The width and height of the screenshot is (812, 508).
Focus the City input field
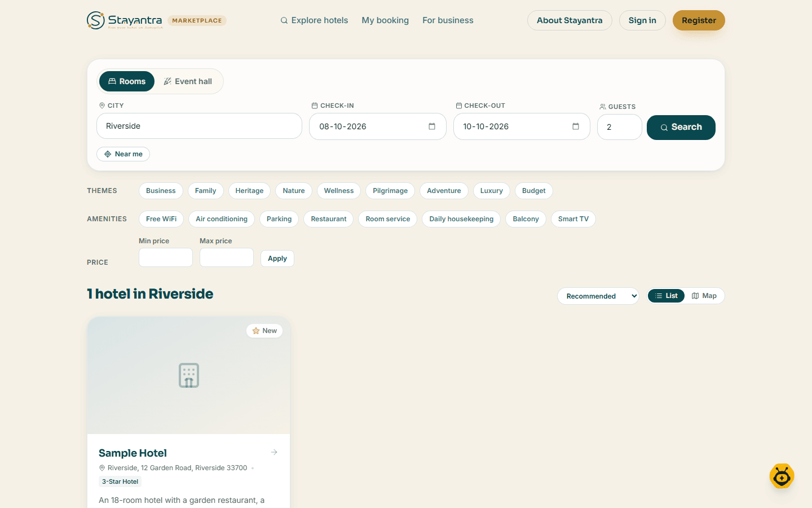tap(199, 126)
